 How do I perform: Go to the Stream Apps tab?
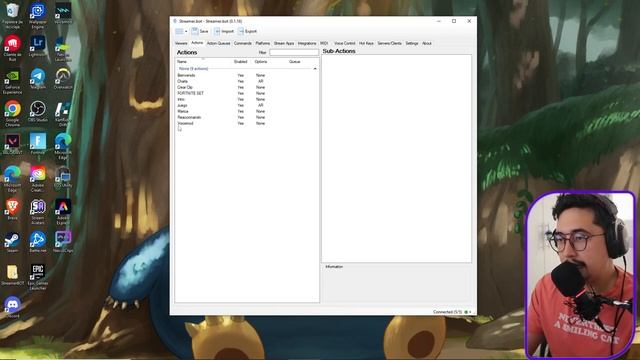pyautogui.click(x=284, y=43)
